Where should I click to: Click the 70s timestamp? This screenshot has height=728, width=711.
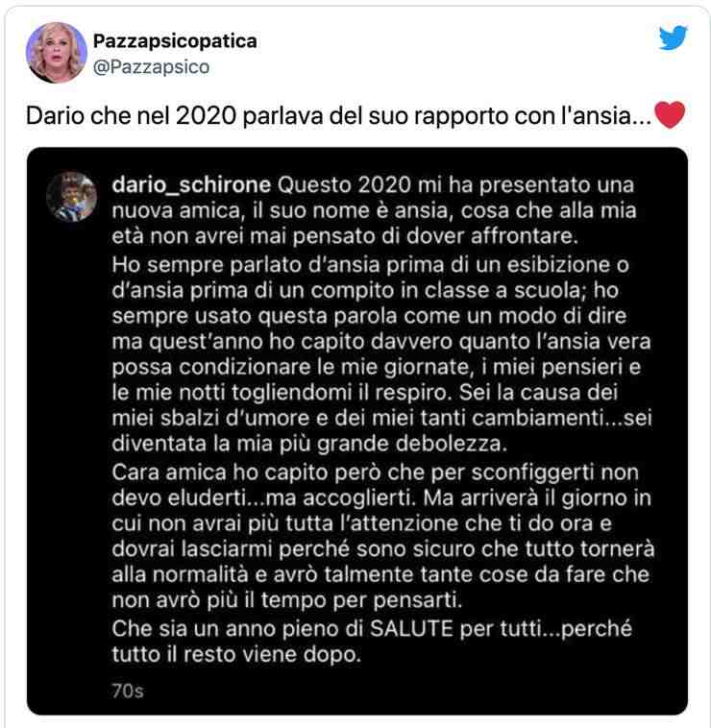128,691
